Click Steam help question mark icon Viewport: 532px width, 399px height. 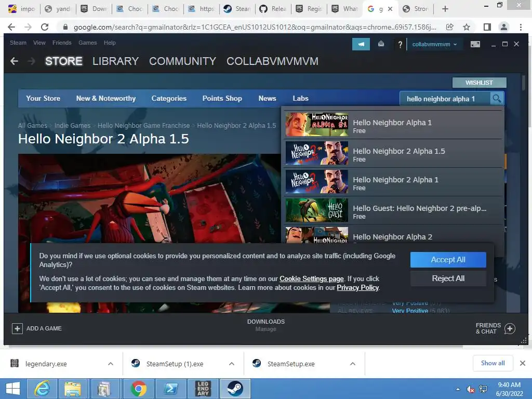tap(400, 45)
